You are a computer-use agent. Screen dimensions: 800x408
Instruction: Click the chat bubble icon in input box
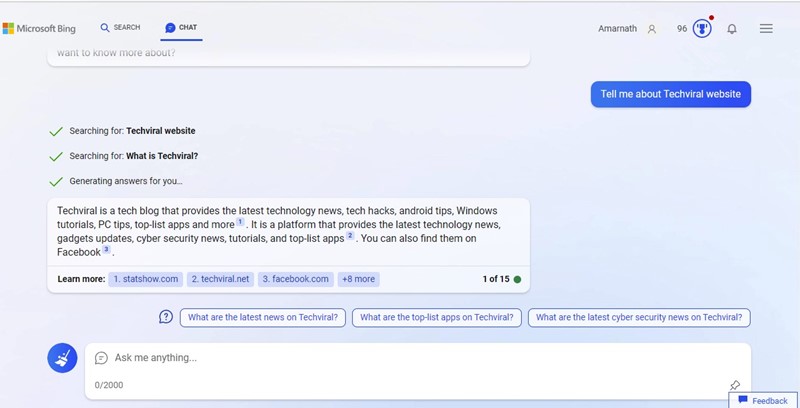pyautogui.click(x=101, y=358)
